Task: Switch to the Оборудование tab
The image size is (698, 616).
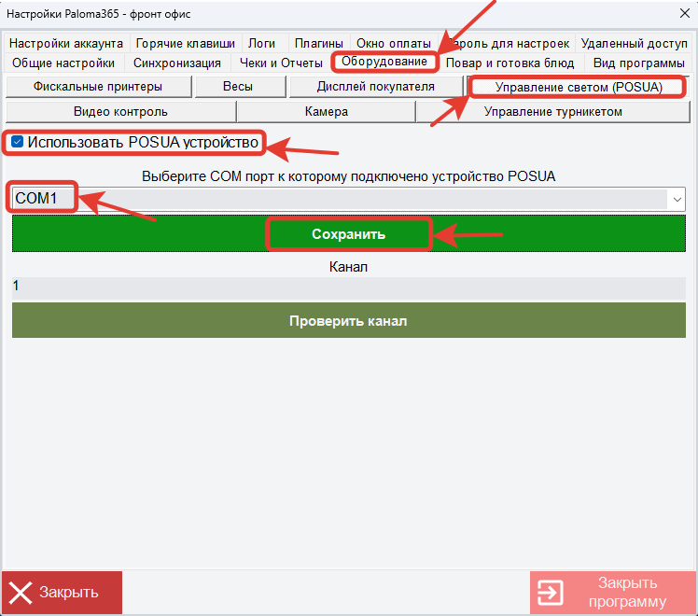Action: pyautogui.click(x=384, y=62)
